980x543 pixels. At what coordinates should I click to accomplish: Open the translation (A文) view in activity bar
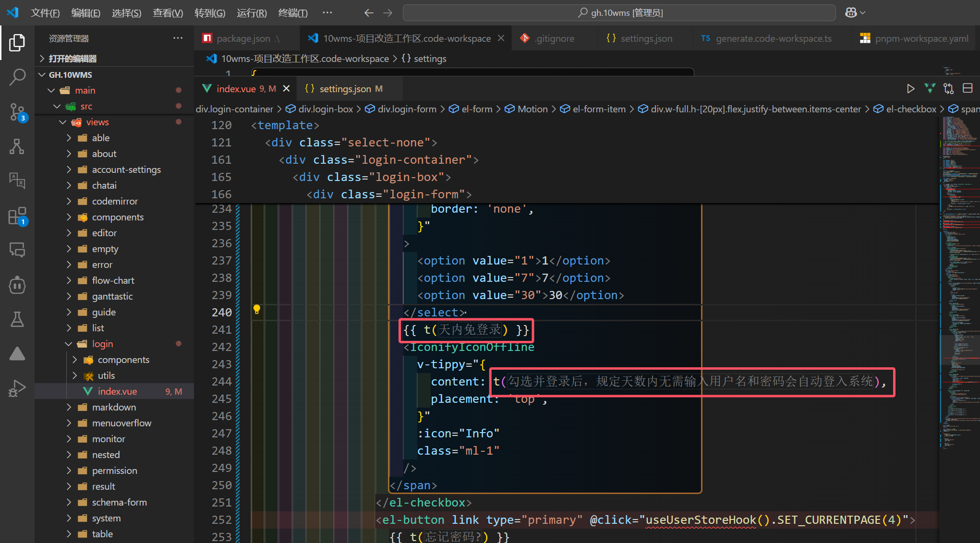pos(17,181)
